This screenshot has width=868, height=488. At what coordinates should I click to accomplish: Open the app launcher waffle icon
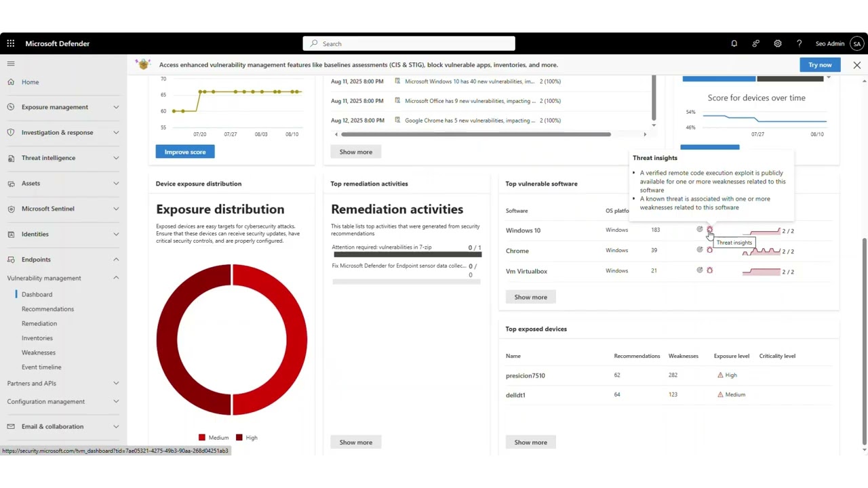(11, 43)
